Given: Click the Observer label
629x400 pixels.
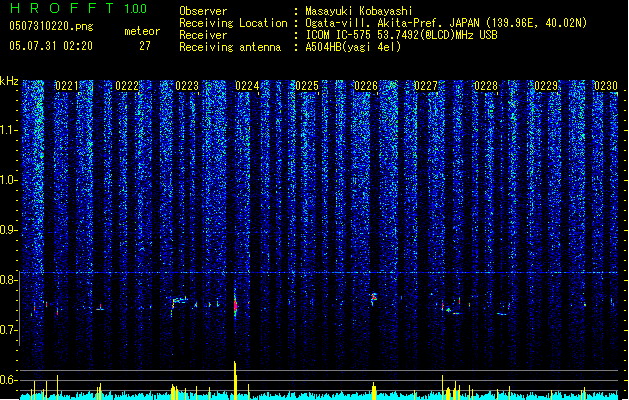Looking at the screenshot, I should pyautogui.click(x=203, y=11).
